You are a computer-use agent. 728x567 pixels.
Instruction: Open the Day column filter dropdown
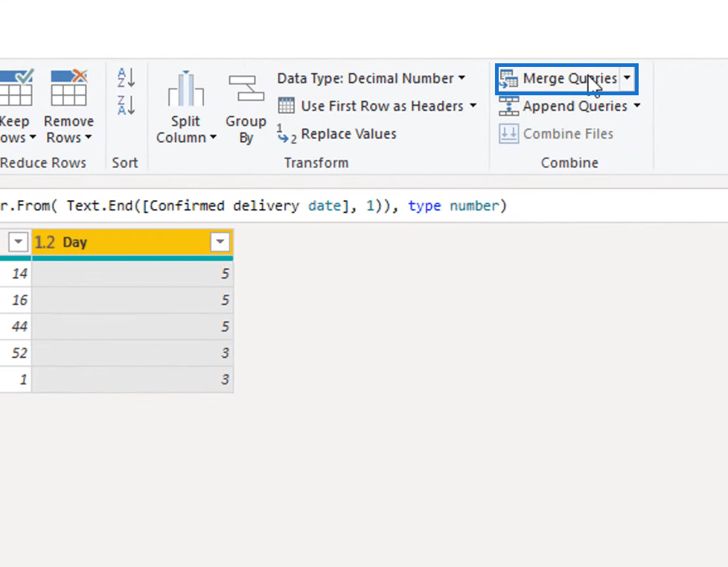coord(220,242)
